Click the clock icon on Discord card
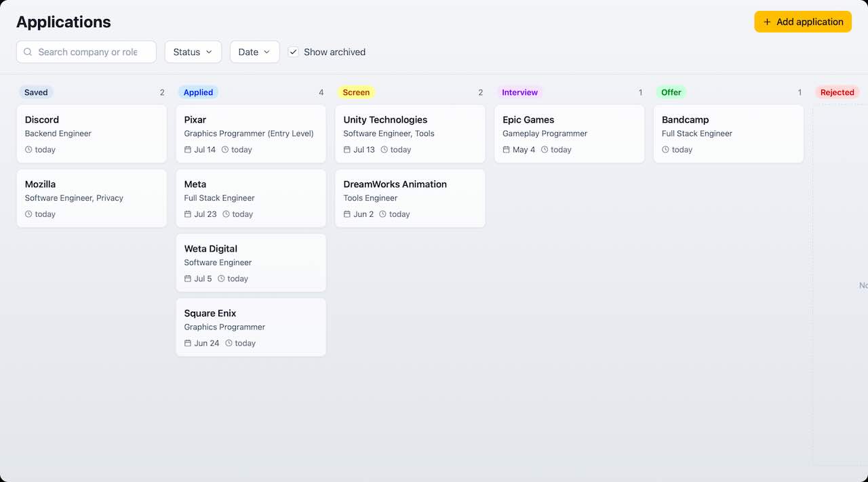Viewport: 868px width, 482px height. pyautogui.click(x=28, y=150)
